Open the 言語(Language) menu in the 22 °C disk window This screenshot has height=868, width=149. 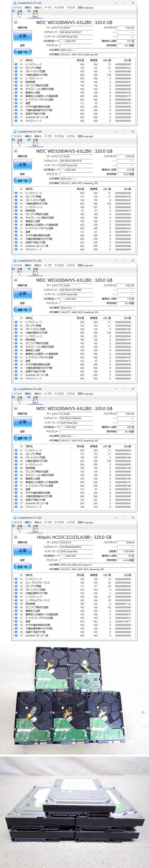pos(85,7)
